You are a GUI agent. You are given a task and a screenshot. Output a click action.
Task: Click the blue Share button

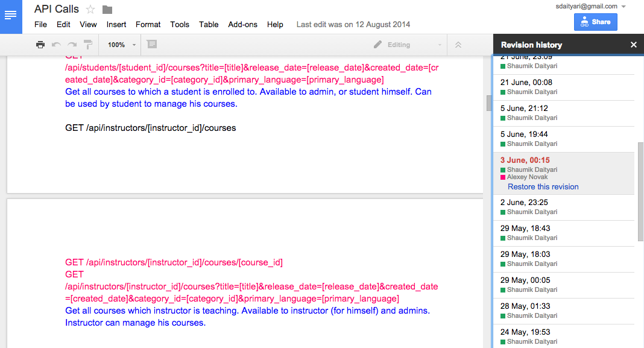pos(596,22)
